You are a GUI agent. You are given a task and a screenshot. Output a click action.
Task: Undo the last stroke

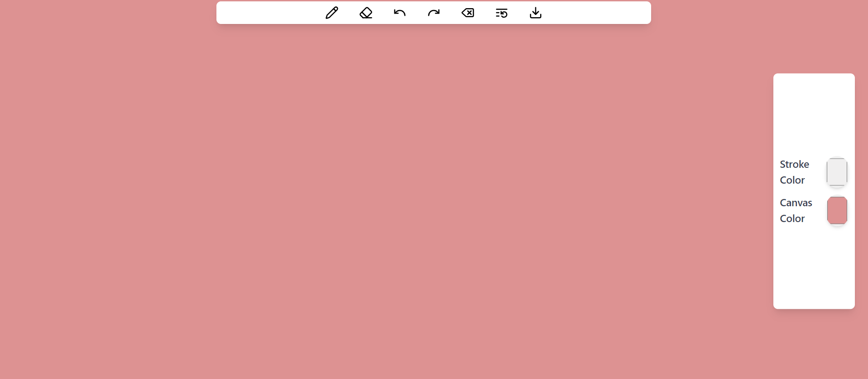[x=399, y=13]
